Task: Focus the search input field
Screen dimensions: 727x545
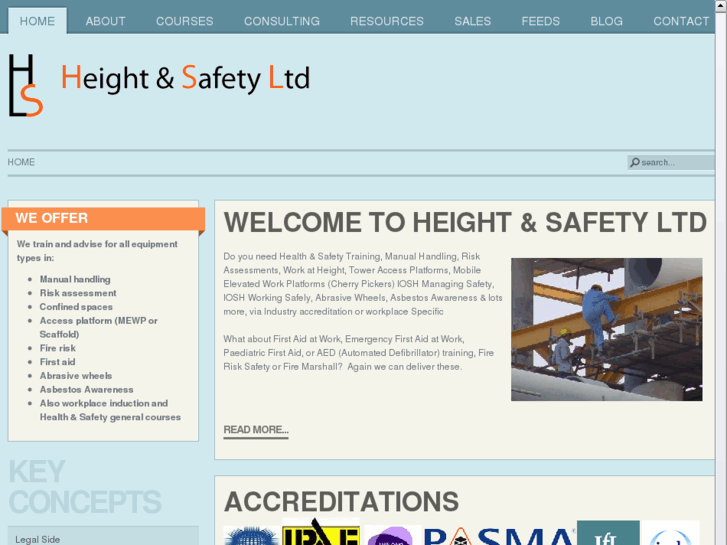Action: click(671, 162)
